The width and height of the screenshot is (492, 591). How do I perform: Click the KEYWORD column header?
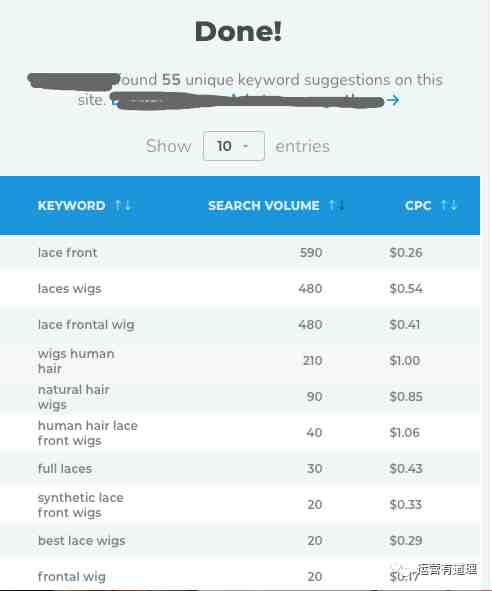coord(72,205)
